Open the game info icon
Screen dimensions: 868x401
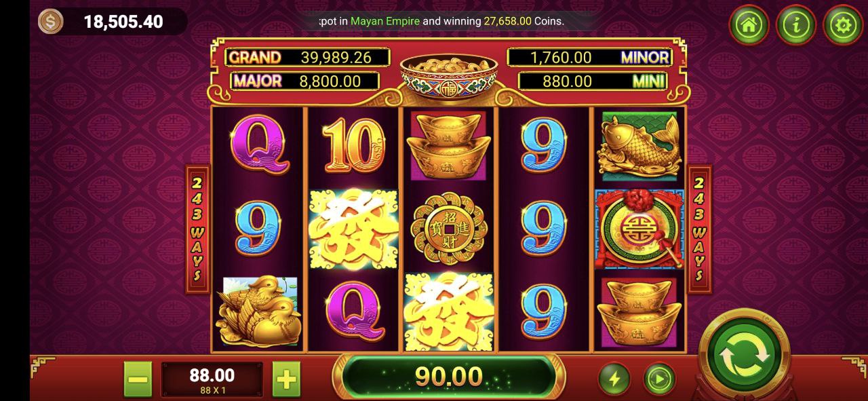tap(795, 25)
